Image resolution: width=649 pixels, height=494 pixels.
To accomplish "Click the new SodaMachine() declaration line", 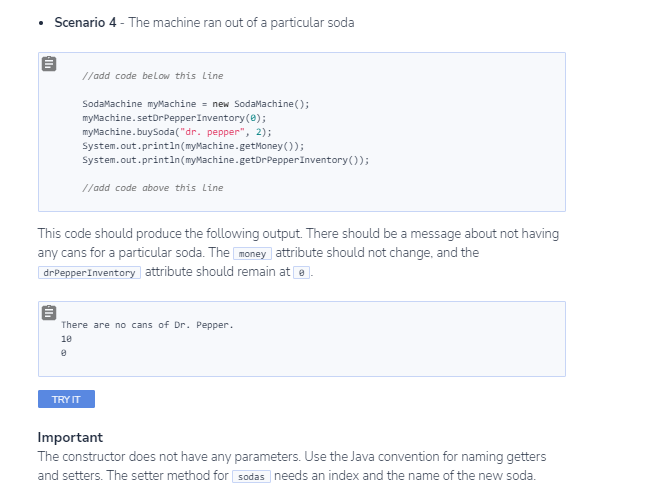I will click(196, 104).
